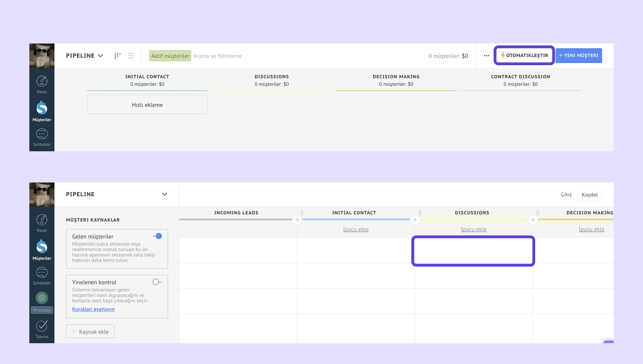Open the three-dots more options menu
643x364 pixels.
pyautogui.click(x=487, y=56)
